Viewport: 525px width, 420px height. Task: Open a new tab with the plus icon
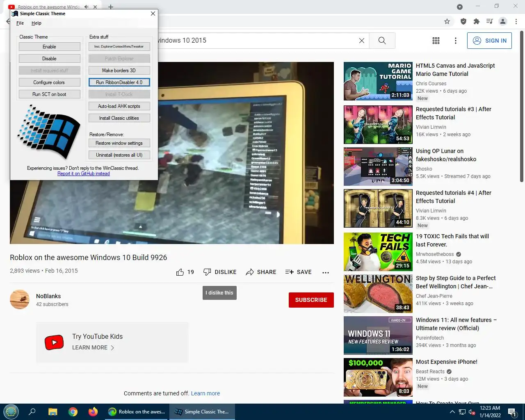tap(111, 7)
